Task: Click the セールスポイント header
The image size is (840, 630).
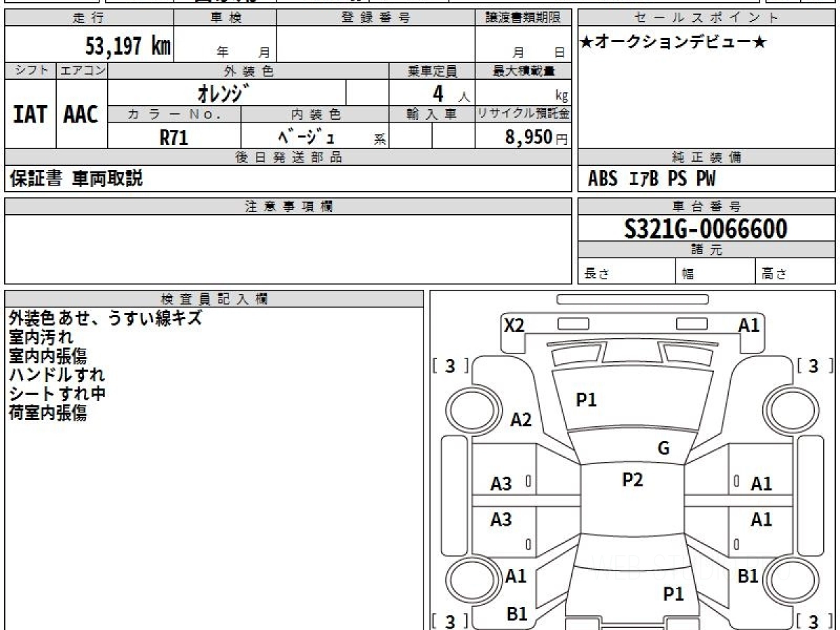Action: point(706,18)
